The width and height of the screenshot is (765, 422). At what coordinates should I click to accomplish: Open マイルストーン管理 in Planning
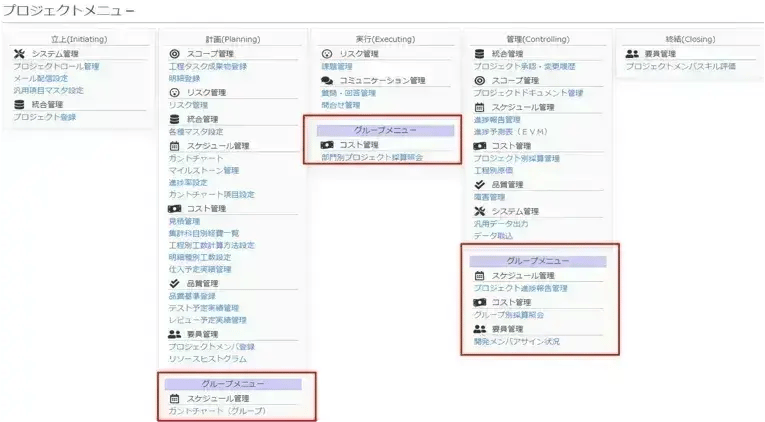click(x=203, y=171)
